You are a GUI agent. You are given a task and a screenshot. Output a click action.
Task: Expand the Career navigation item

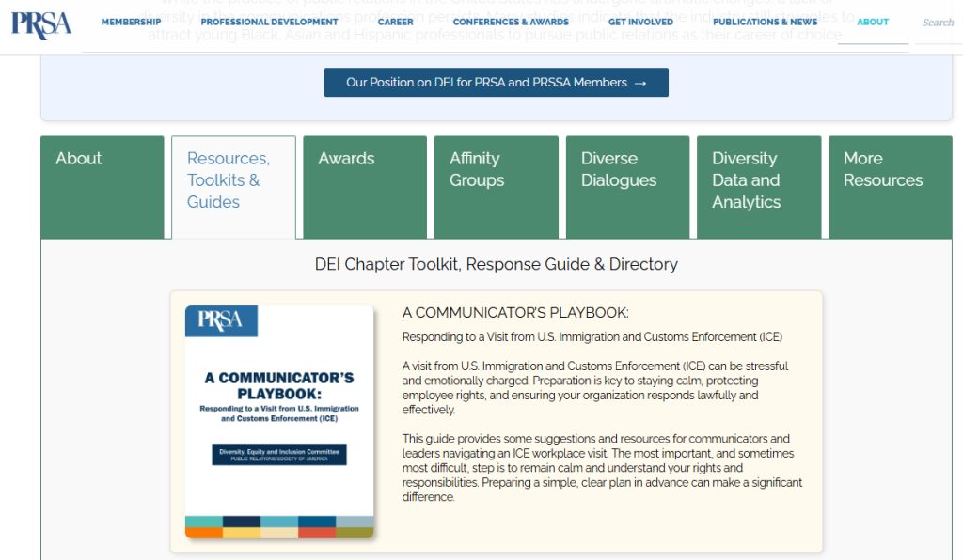pyautogui.click(x=395, y=22)
